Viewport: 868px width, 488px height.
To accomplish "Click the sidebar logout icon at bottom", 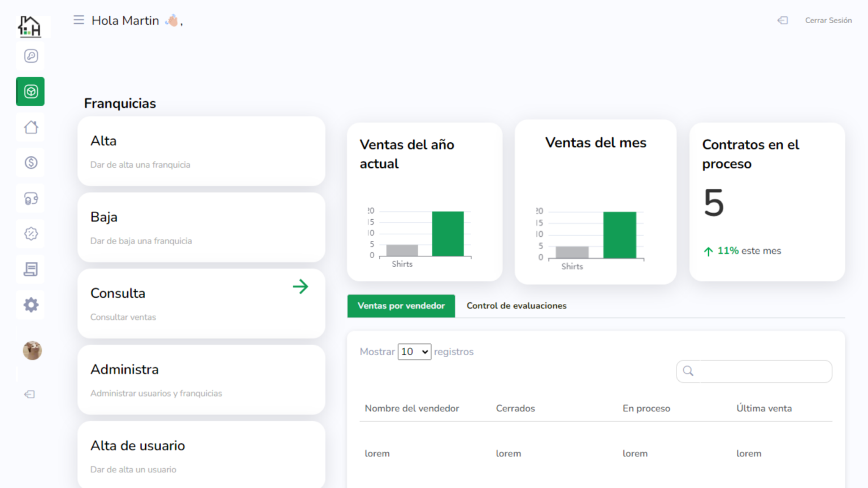I will point(30,394).
